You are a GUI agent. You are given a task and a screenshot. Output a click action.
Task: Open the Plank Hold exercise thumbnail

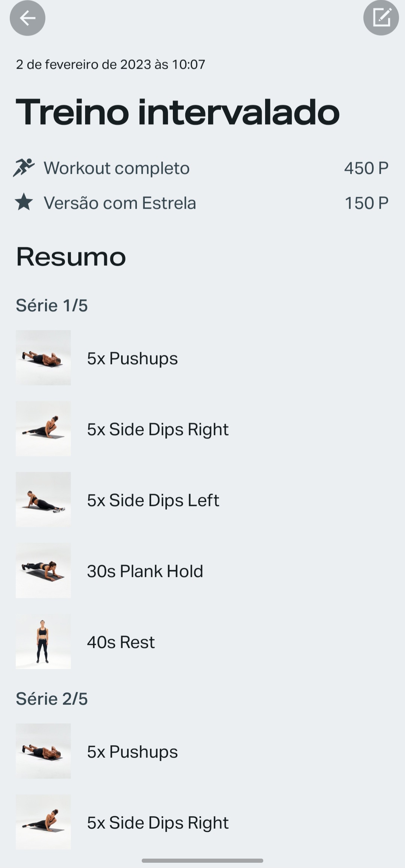pyautogui.click(x=43, y=570)
